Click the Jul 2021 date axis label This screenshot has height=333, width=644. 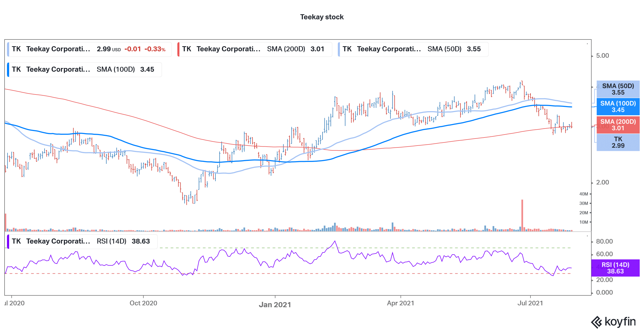click(x=530, y=303)
